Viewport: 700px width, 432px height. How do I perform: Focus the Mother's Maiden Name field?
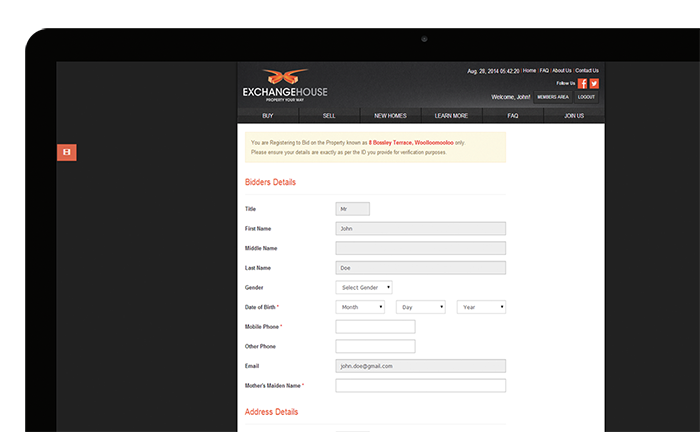point(420,385)
